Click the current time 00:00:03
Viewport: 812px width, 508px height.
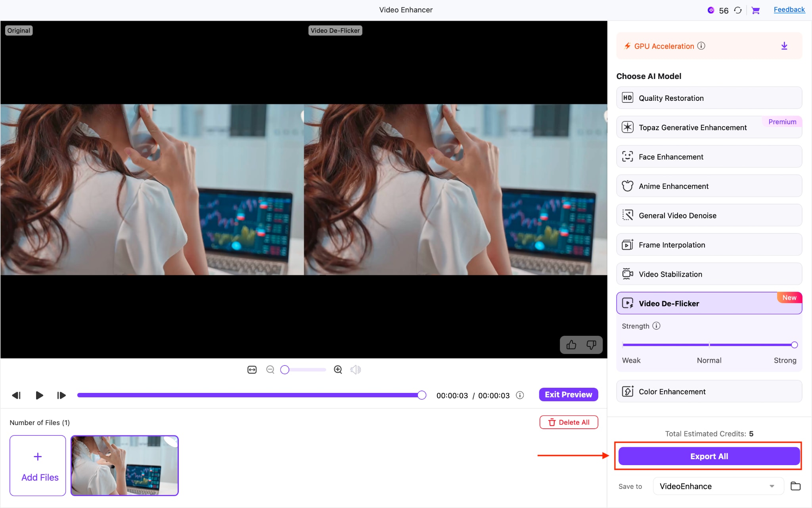click(x=452, y=396)
